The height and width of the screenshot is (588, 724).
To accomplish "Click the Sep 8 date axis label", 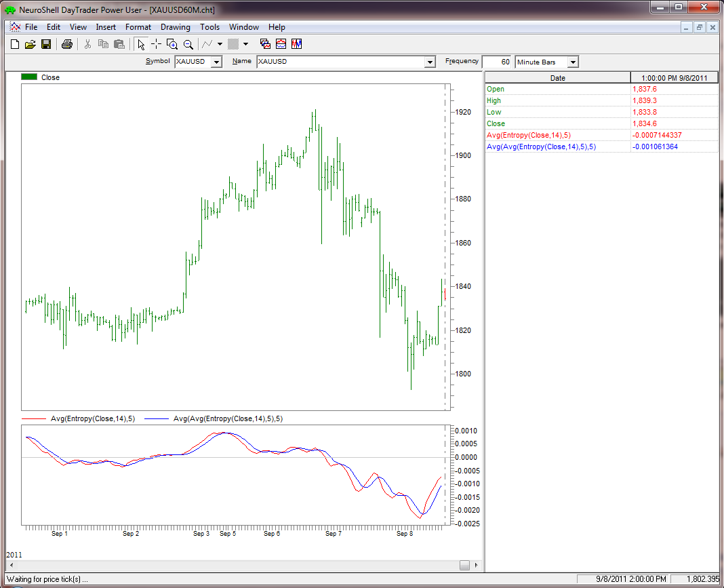I will pos(405,534).
